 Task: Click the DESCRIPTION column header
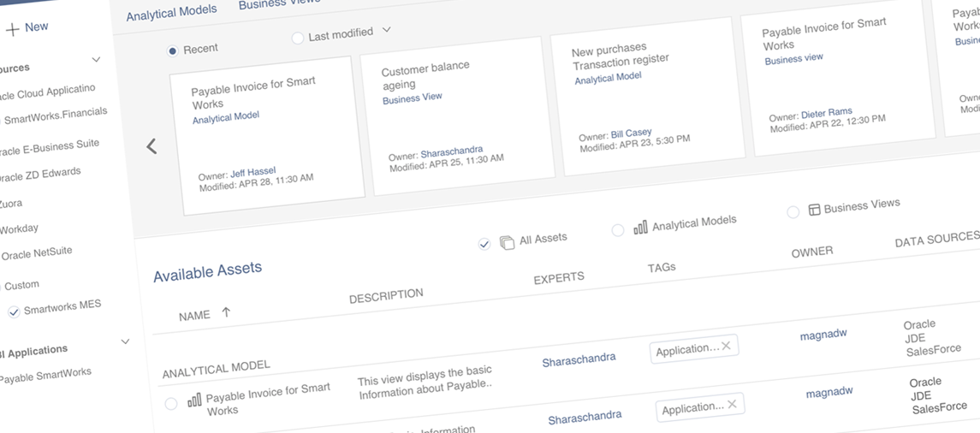386,296
